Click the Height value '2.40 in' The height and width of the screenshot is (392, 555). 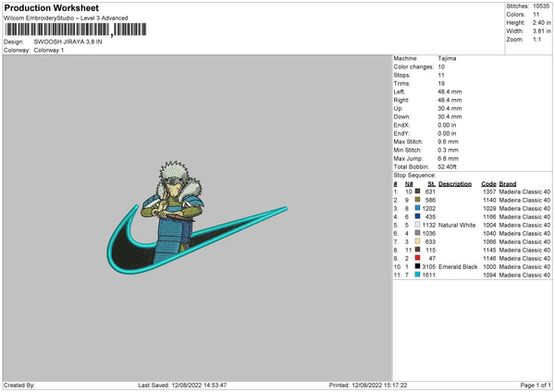[541, 22]
